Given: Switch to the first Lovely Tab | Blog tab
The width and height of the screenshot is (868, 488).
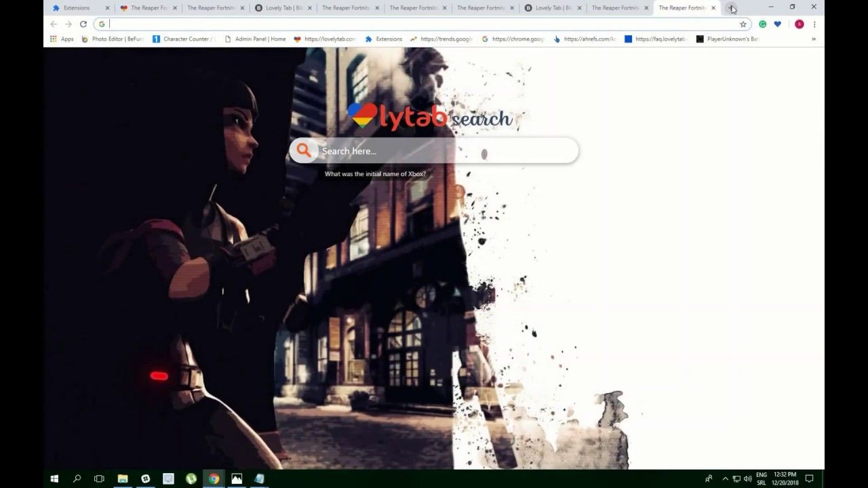Looking at the screenshot, I should point(279,8).
